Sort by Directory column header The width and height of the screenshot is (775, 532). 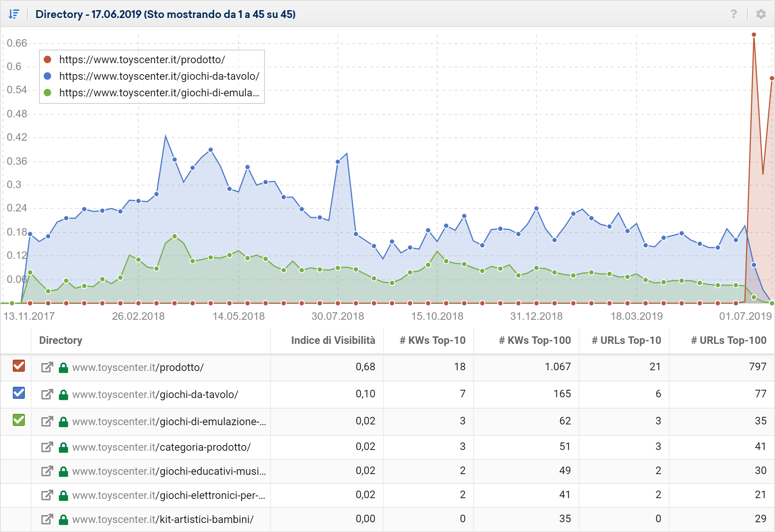61,340
